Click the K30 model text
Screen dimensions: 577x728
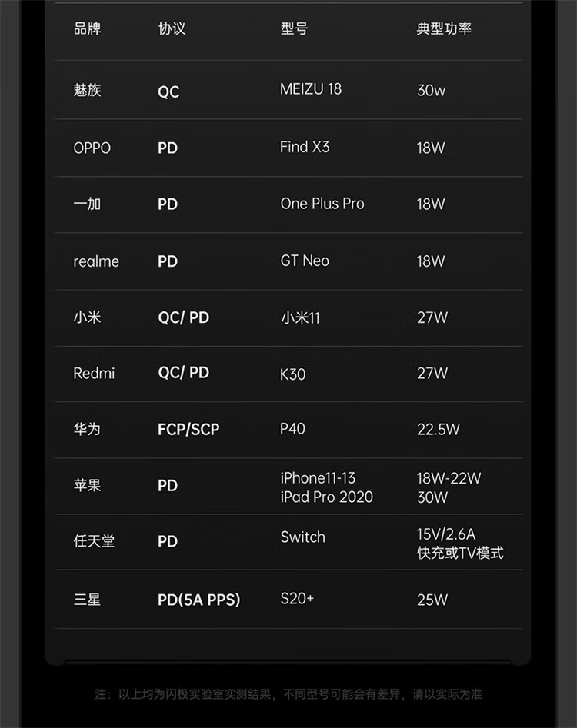(292, 374)
